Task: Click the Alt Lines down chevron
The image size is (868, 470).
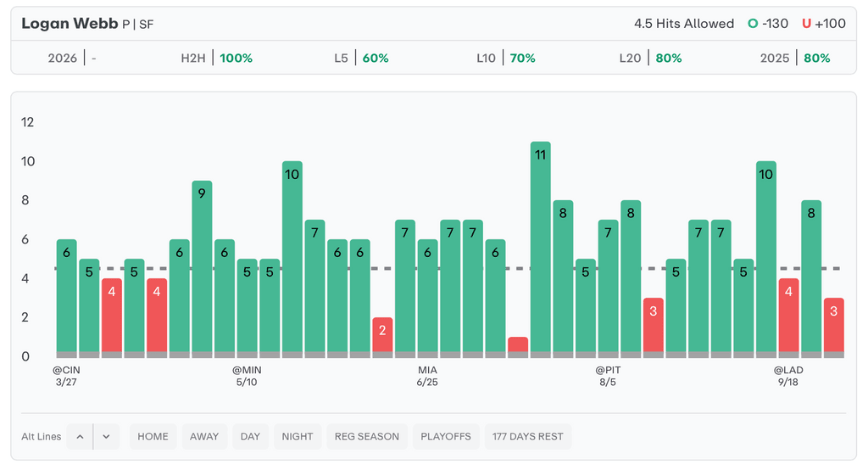Action: coord(106,437)
